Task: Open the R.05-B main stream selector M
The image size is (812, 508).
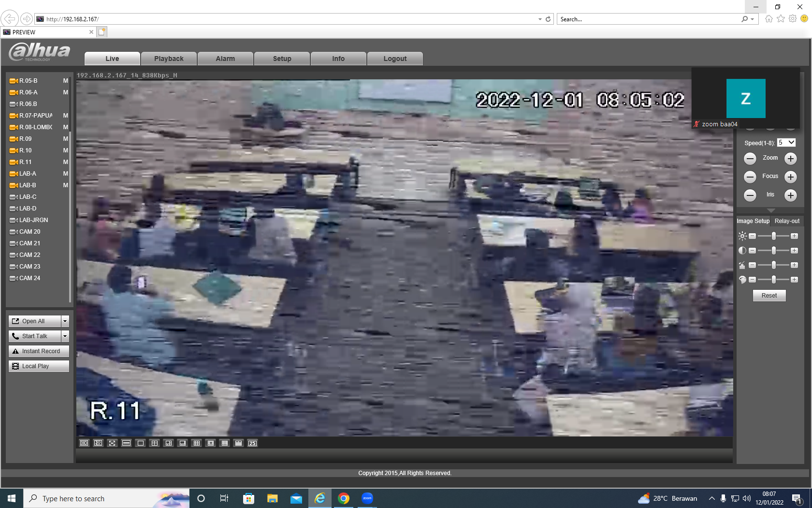Action: tap(66, 81)
